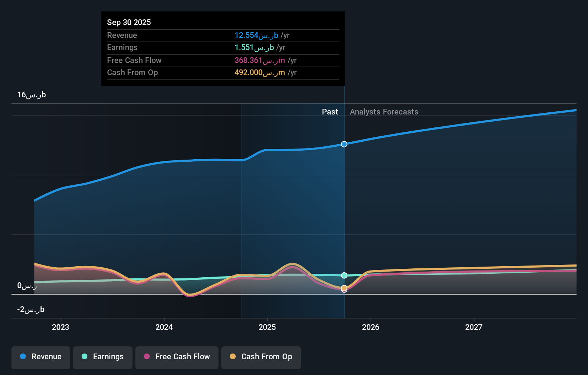Toggle the Cash From Op series visibility
Viewport: 588px width, 375px height.
pos(261,357)
